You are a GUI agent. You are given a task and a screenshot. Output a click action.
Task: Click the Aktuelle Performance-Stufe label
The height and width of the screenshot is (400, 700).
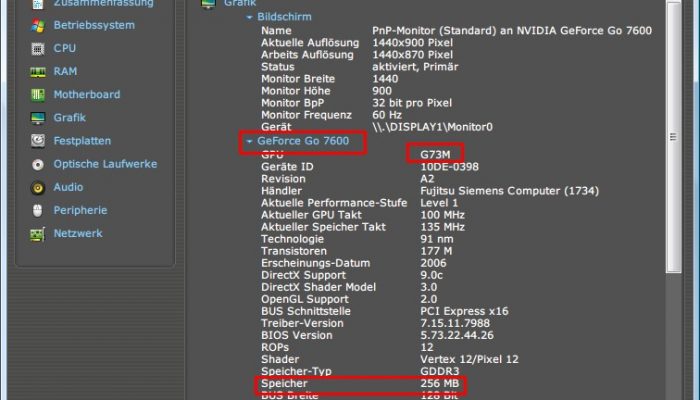[334, 203]
